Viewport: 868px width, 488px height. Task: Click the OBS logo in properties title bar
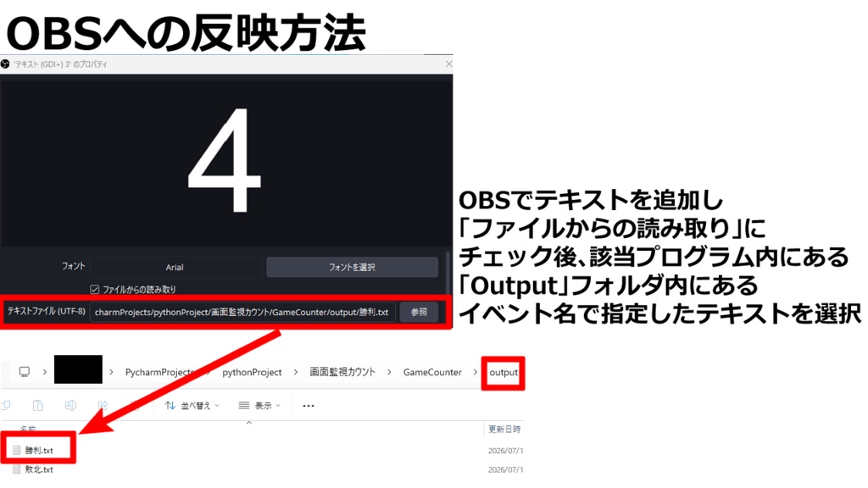click(x=5, y=64)
